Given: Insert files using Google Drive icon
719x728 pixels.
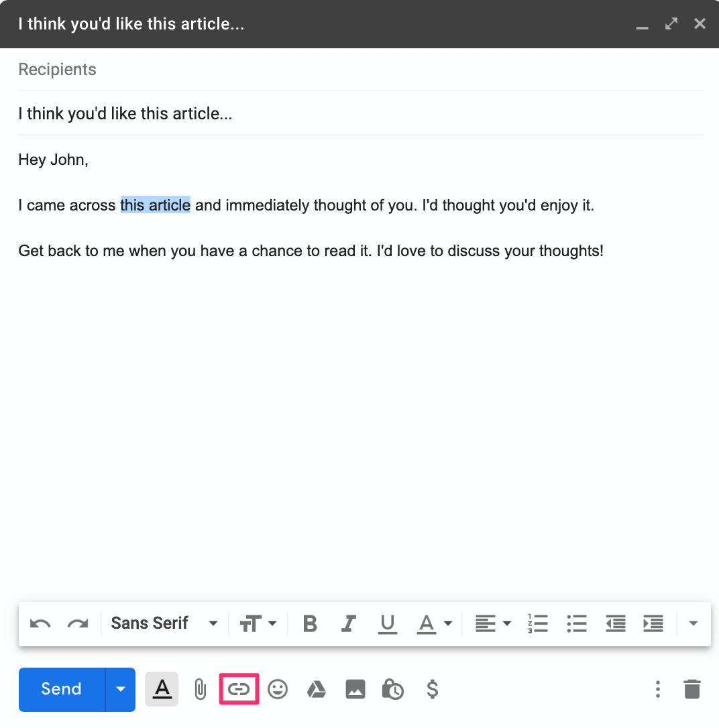Looking at the screenshot, I should click(x=317, y=689).
